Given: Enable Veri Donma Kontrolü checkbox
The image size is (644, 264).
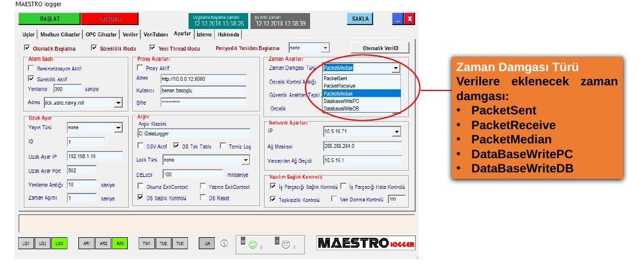Looking at the screenshot, I should coord(334,199).
